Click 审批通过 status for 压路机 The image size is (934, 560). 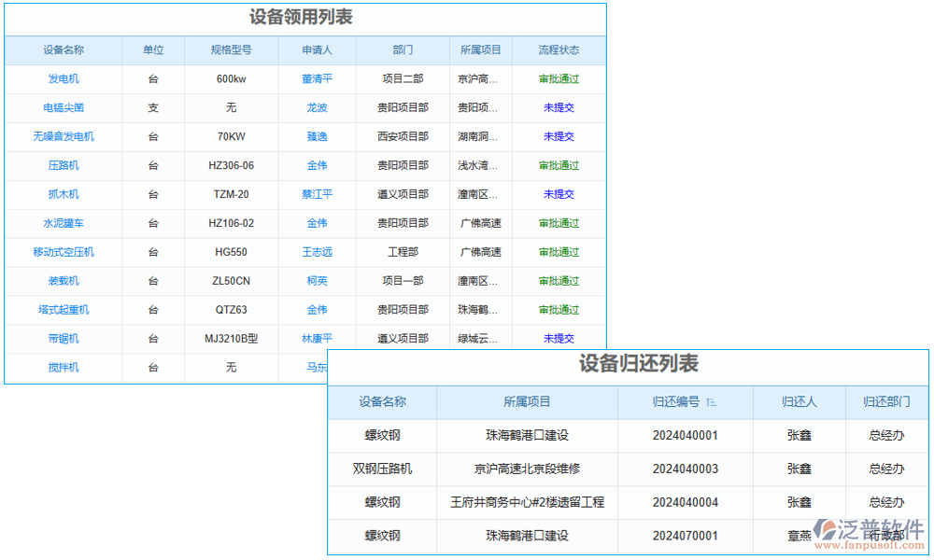[x=559, y=165]
